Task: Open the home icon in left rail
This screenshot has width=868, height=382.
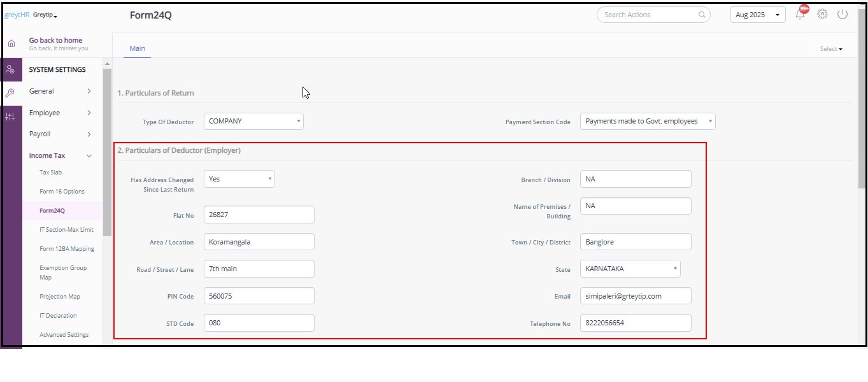Action: pos(11,44)
